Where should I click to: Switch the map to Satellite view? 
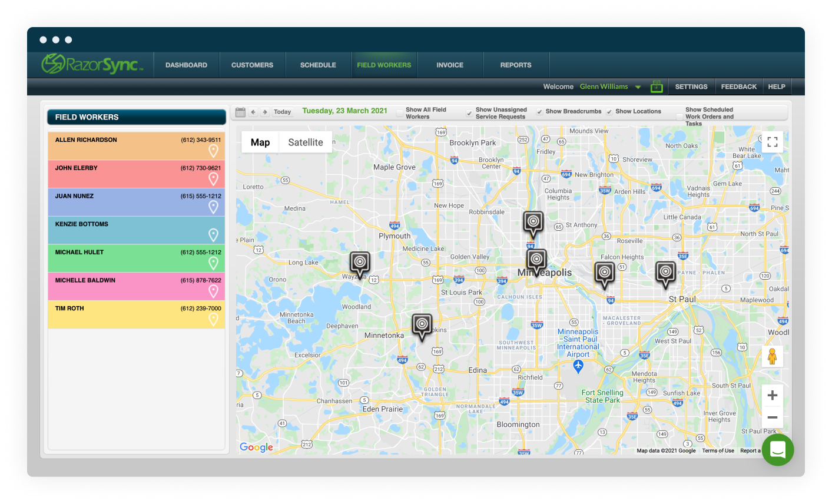point(306,142)
